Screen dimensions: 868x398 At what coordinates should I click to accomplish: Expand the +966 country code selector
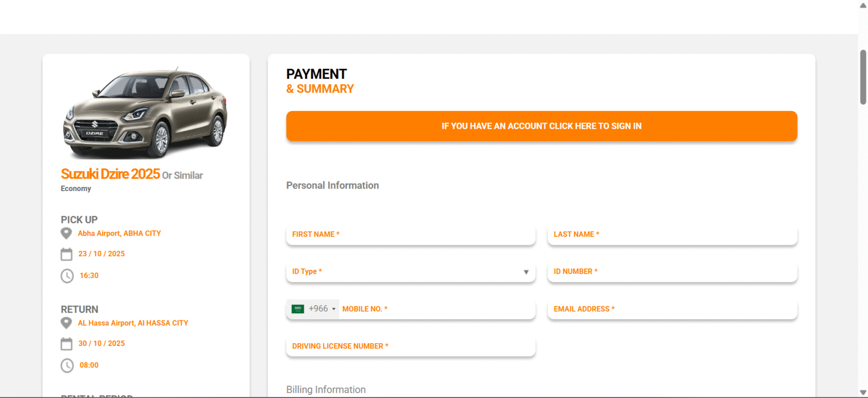pyautogui.click(x=322, y=309)
